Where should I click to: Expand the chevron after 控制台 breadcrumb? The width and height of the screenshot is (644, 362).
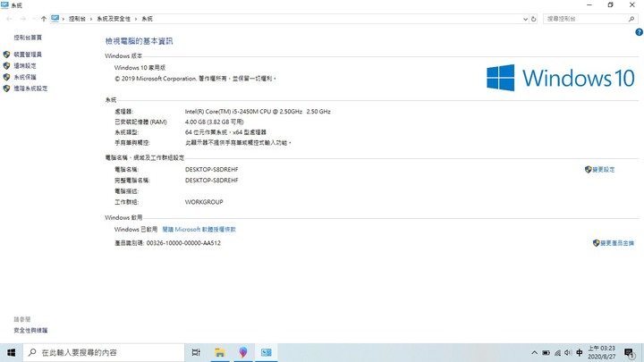(91, 19)
